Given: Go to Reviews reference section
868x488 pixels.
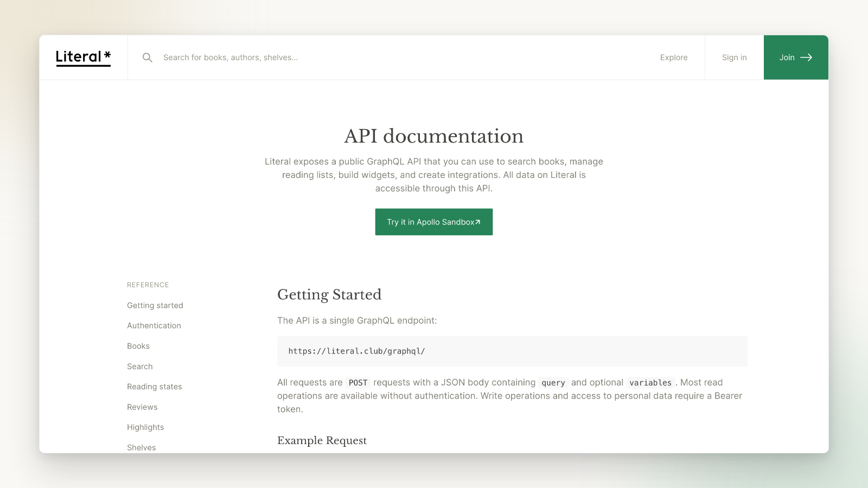Looking at the screenshot, I should (142, 407).
